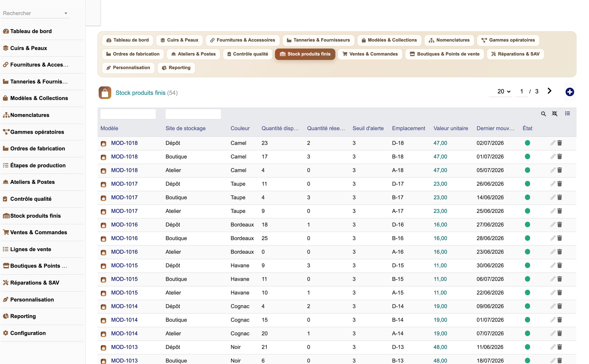The image size is (589, 364).
Task: Click value 47,00 in MOD-1018 Atelier row
Action: (x=440, y=170)
